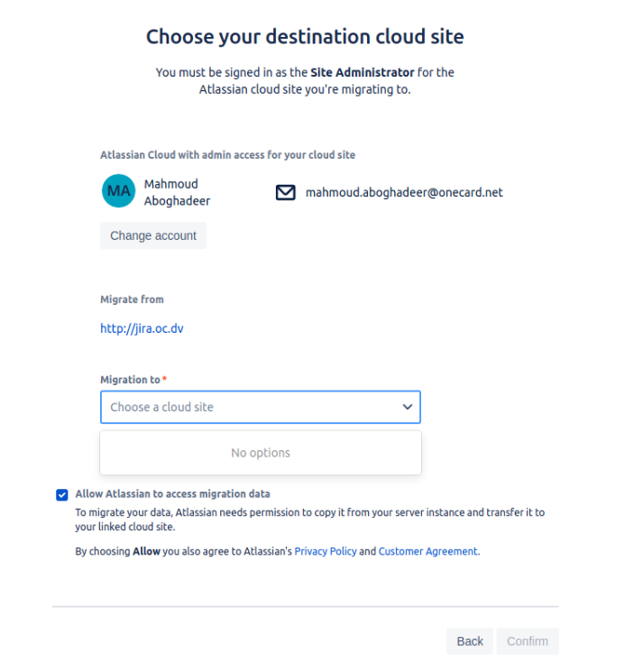Click the No options entry
This screenshot has width=643, height=672.
261,453
